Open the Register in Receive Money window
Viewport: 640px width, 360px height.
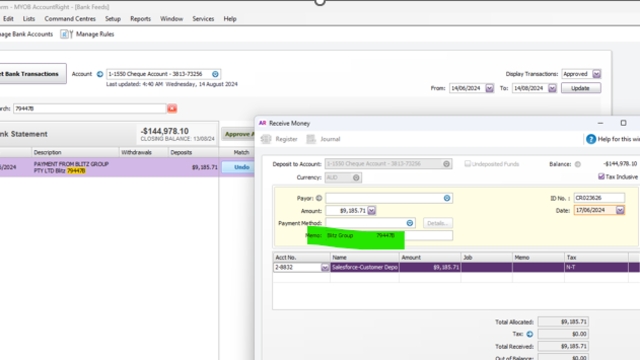280,139
